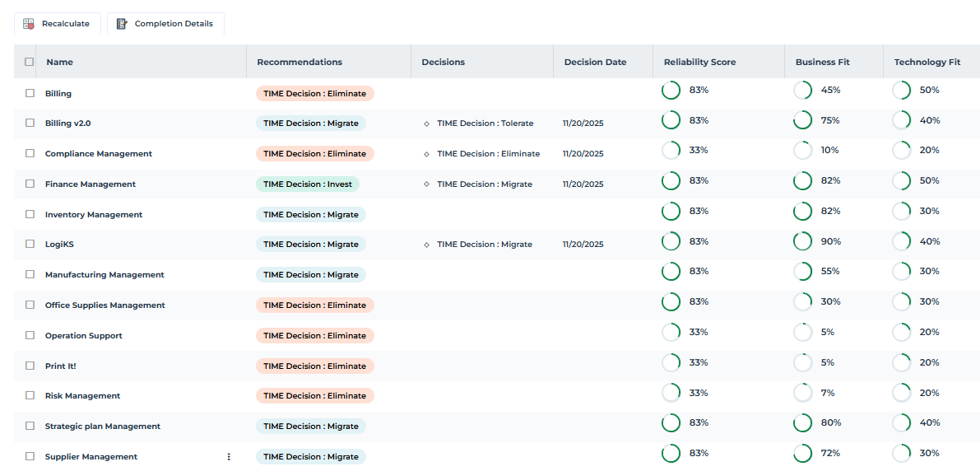Click LogiKS Business Fit 90% gauge
980x471 pixels.
coord(802,241)
